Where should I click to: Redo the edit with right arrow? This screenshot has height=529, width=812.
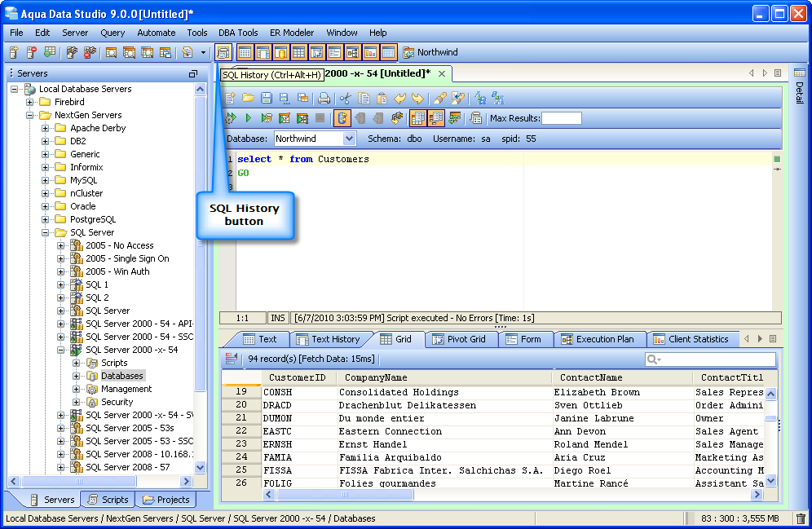[x=417, y=99]
